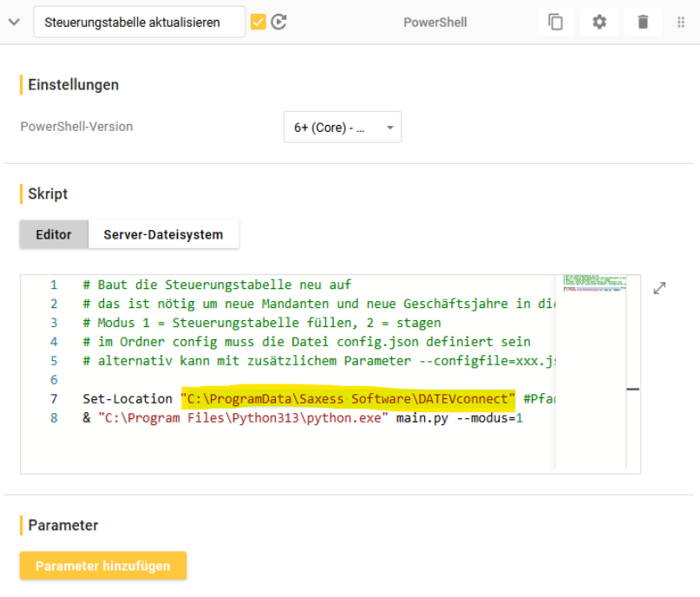This screenshot has height=597, width=700.
Task: Expand the script editor to fullscreen
Action: click(x=659, y=288)
